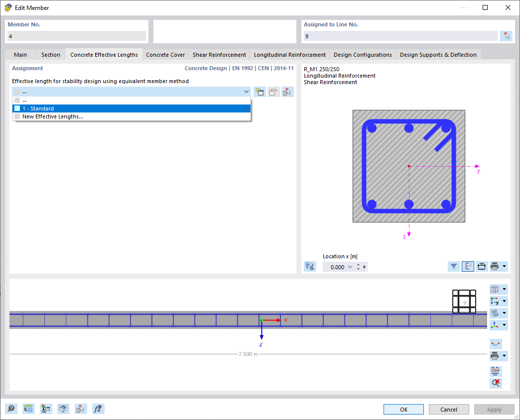Click the section view swap icon
The height and width of the screenshot is (420, 520).
310,266
